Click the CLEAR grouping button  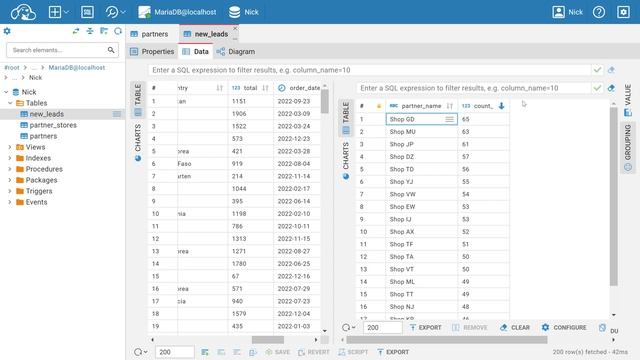pos(515,327)
